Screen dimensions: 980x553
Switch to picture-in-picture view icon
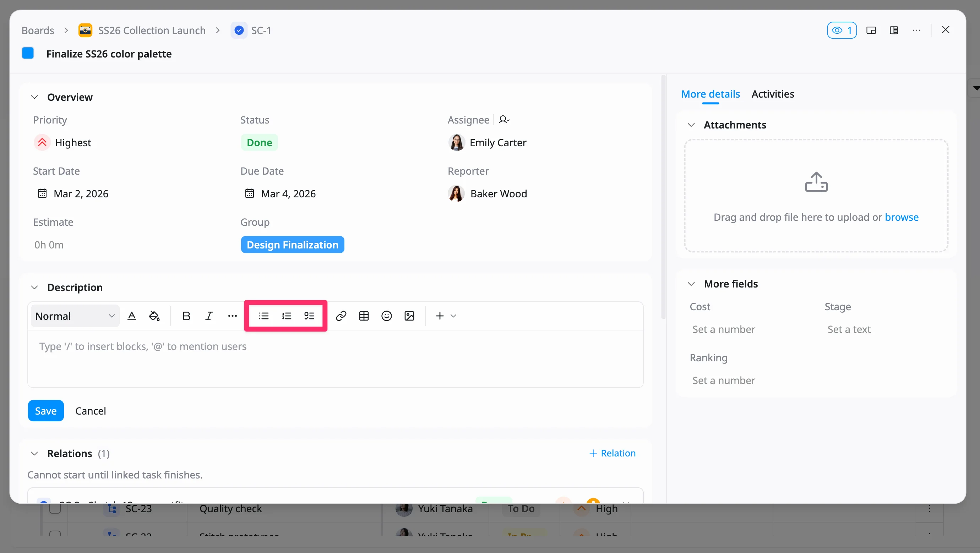871,31
